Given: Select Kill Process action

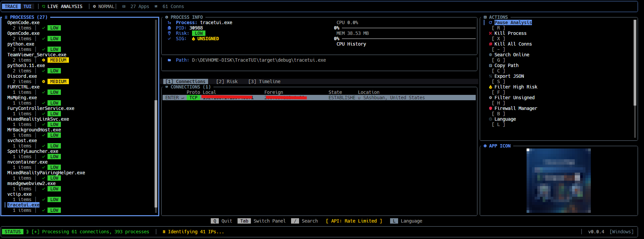Looking at the screenshot, I should 511,33.
